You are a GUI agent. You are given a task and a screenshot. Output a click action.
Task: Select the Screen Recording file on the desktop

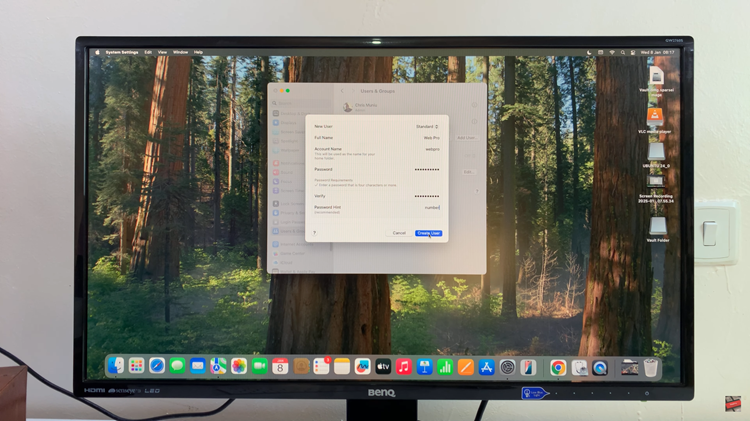point(656,189)
